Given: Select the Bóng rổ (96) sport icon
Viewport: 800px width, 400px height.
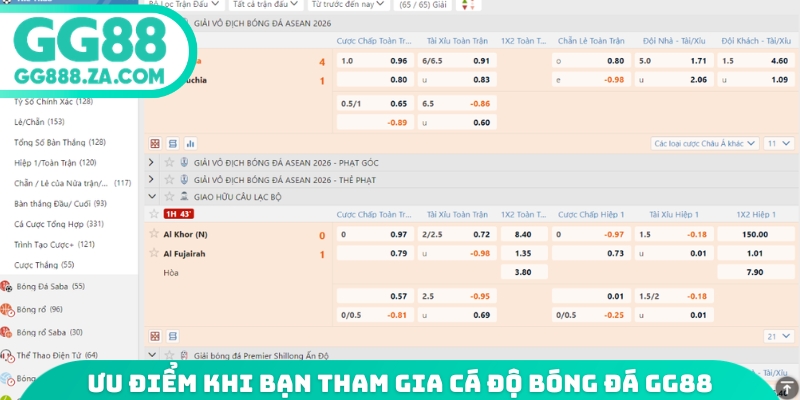Looking at the screenshot, I should (6, 309).
